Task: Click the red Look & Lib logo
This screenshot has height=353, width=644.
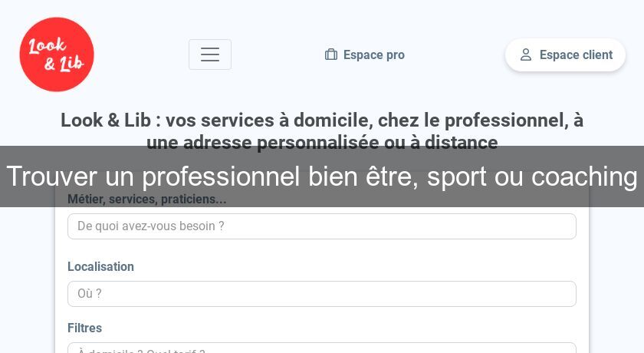Action: pos(57,54)
